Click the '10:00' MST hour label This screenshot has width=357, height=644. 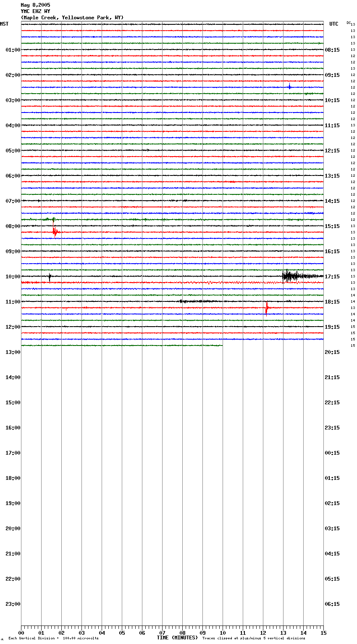tap(13, 277)
